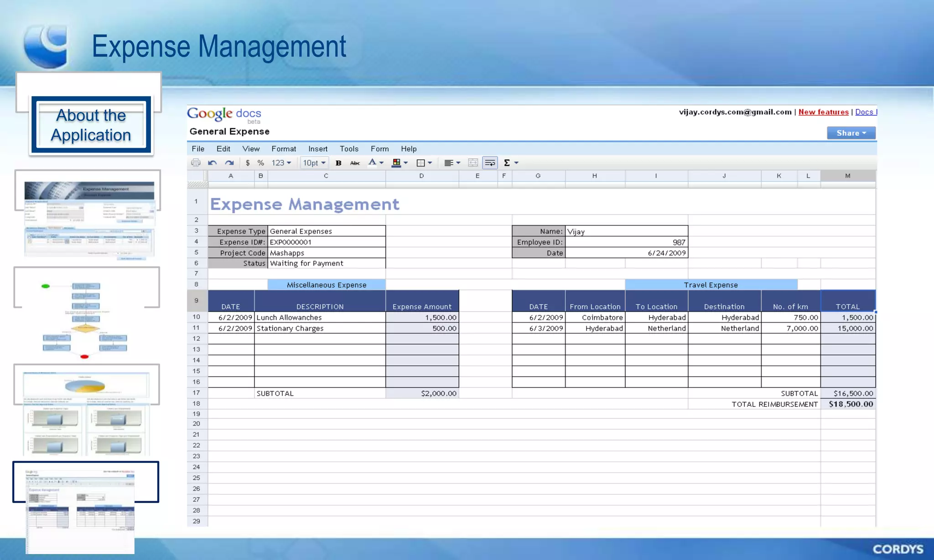
Task: Click the $16,500.00 travel subtotal cell
Action: 848,393
